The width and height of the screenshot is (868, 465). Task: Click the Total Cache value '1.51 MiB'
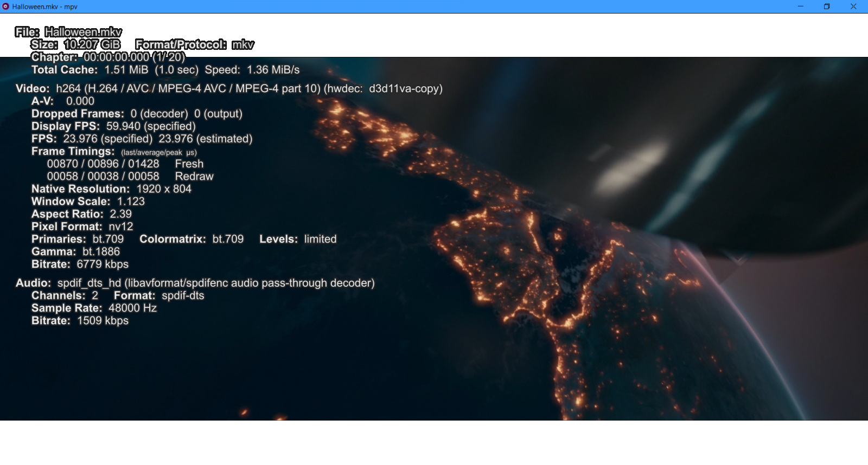coord(126,70)
